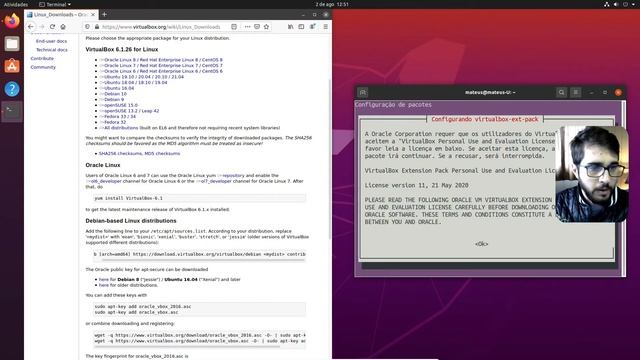
Task: Save page to Pocket
Action: [x=257, y=27]
